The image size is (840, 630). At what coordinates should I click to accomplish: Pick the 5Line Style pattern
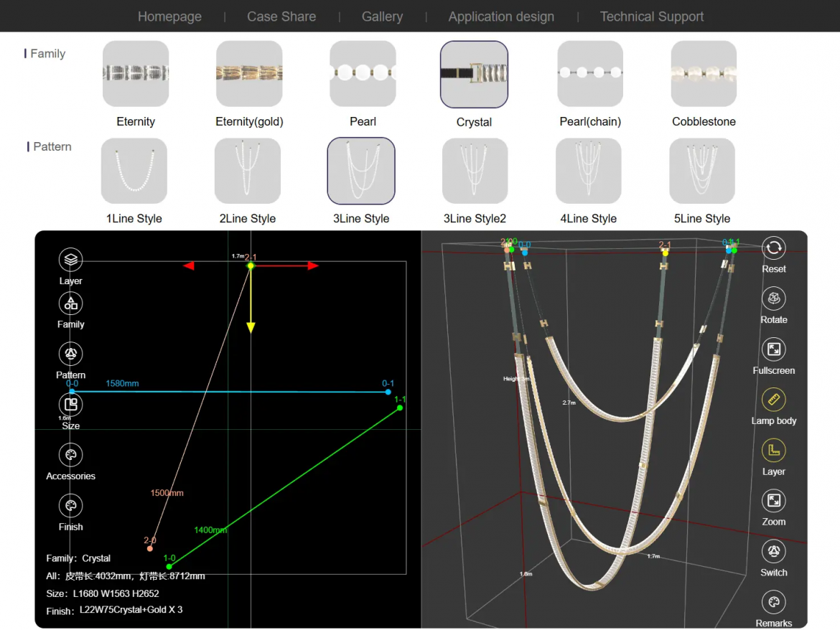[x=701, y=171]
